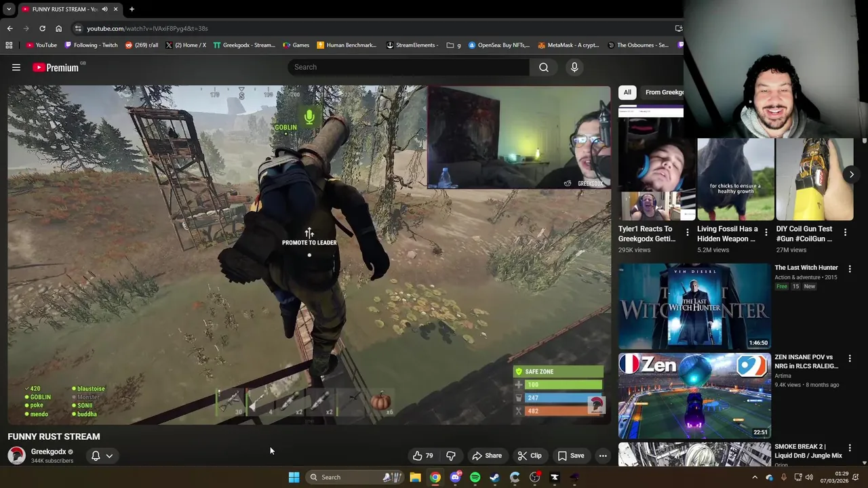Open the MetaMask bookmark
Viewport: 868px width, 488px height.
[x=568, y=45]
